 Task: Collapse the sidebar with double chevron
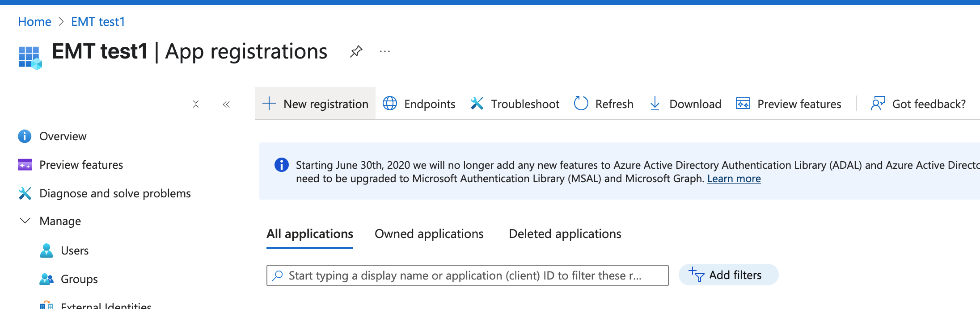(226, 104)
